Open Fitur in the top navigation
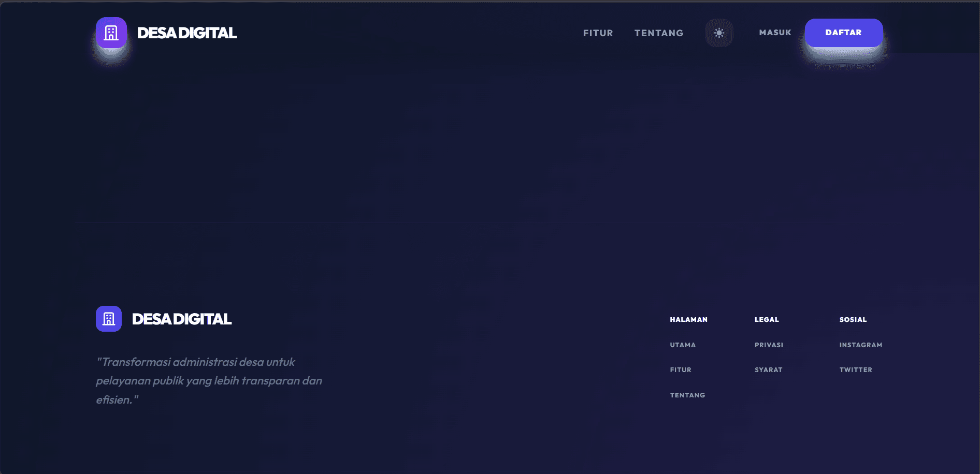980x474 pixels. click(598, 33)
